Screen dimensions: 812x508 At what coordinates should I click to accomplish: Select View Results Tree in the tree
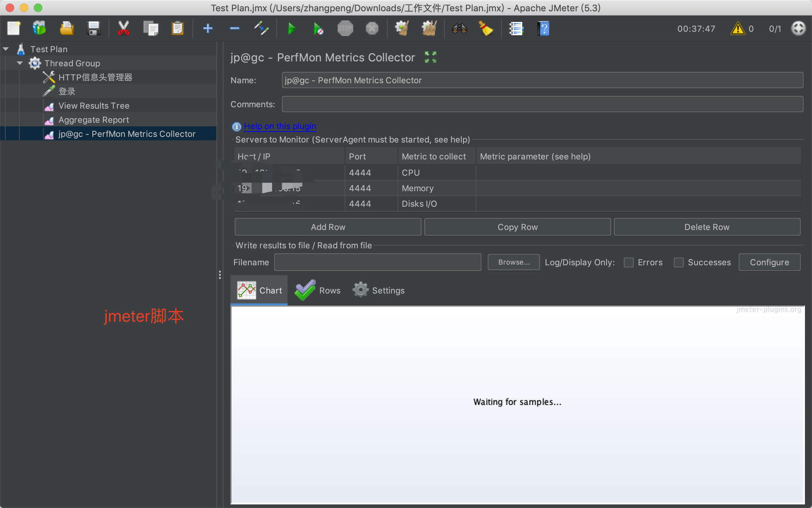coord(94,105)
